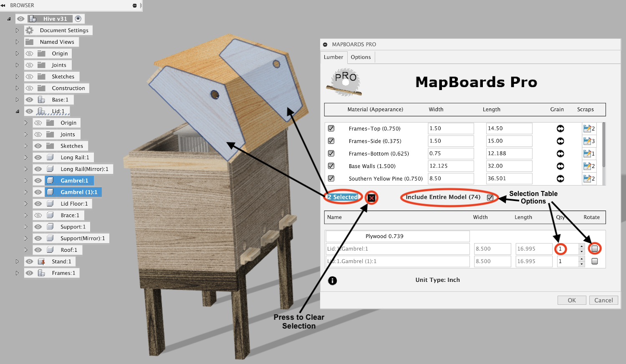Uncheck the Base Walls material checkbox
Viewport: 626px width, 364px height.
coord(331,166)
